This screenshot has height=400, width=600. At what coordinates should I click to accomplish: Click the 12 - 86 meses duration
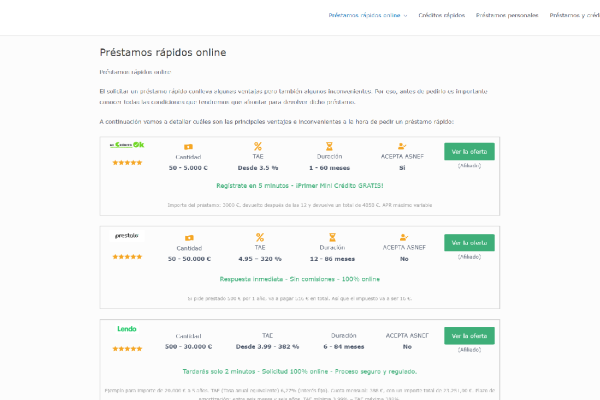[x=332, y=259]
